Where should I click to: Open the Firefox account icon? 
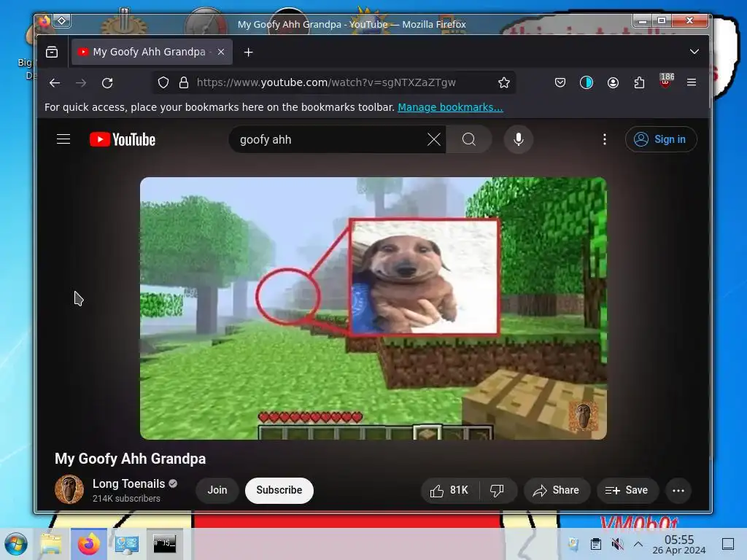(613, 83)
